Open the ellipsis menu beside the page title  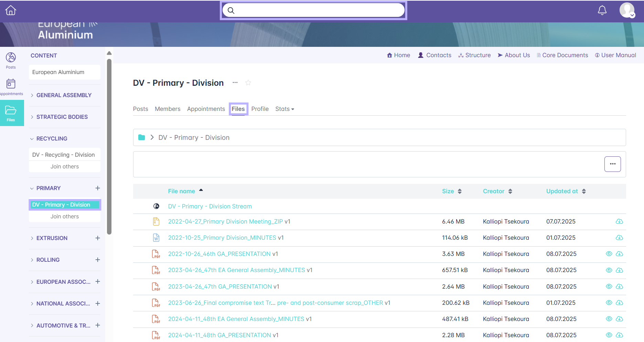click(x=235, y=83)
